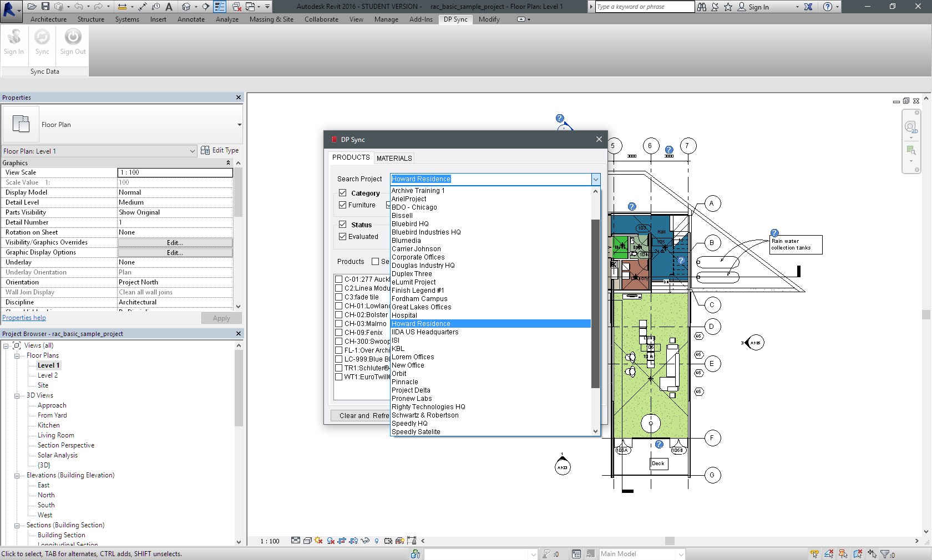Open the Properties help link
This screenshot has height=560, width=932.
pos(24,318)
